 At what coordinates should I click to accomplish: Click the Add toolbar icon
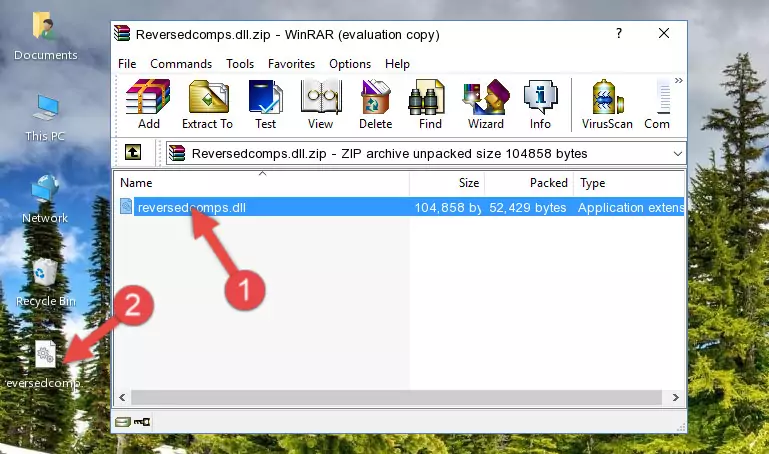coord(148,104)
